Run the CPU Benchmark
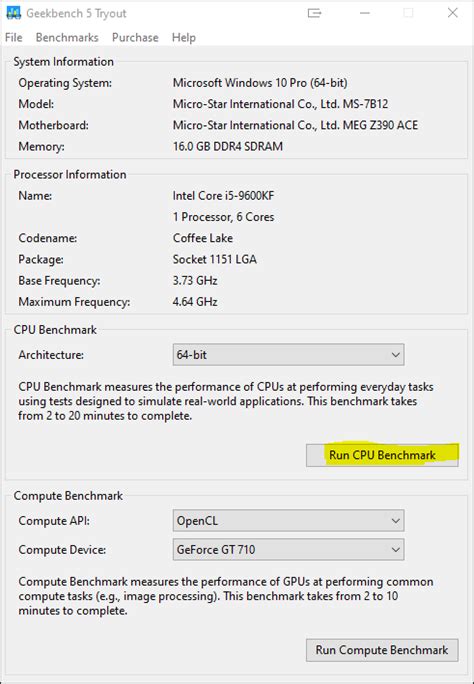Viewport: 474px width, 684px height. (x=382, y=455)
